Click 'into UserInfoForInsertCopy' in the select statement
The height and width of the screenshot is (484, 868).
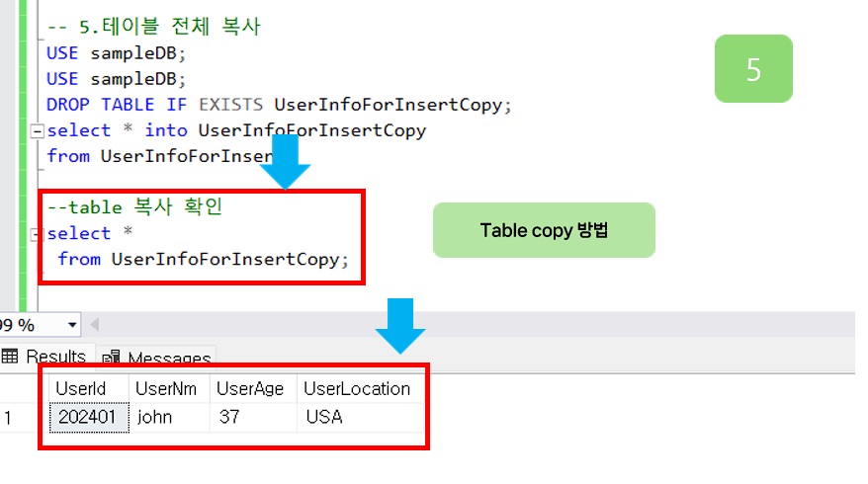click(285, 130)
